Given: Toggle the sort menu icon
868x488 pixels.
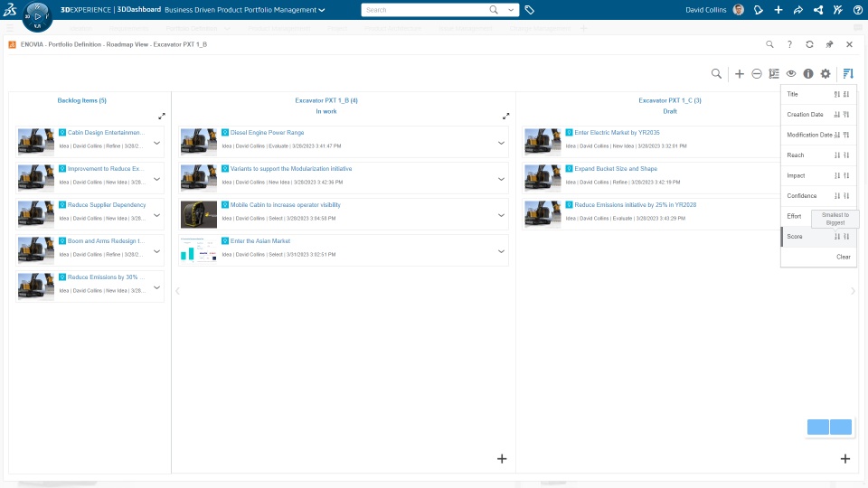Looking at the screenshot, I should pos(848,73).
